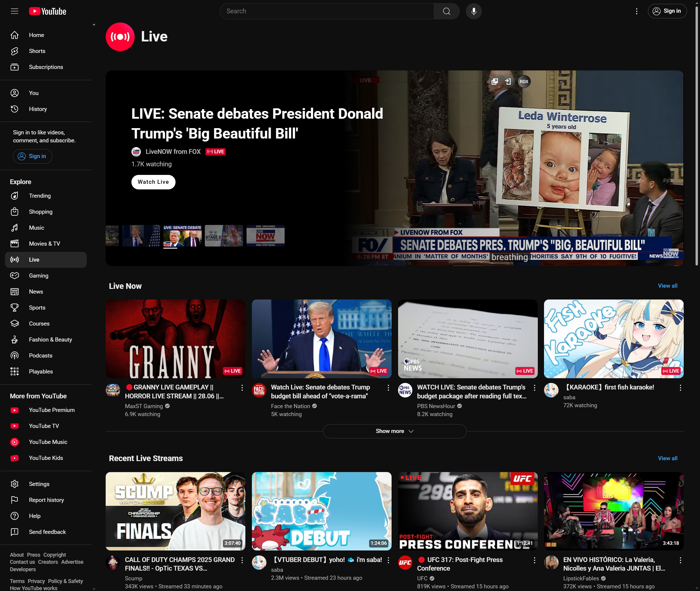Viewport: 700px width, 591px height.
Task: Click sidebar Sign in button
Action: coord(33,156)
